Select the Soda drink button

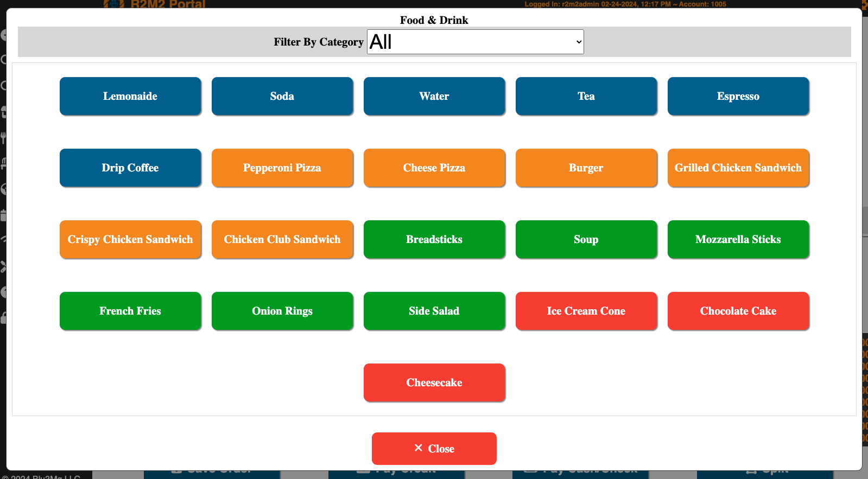(x=282, y=96)
